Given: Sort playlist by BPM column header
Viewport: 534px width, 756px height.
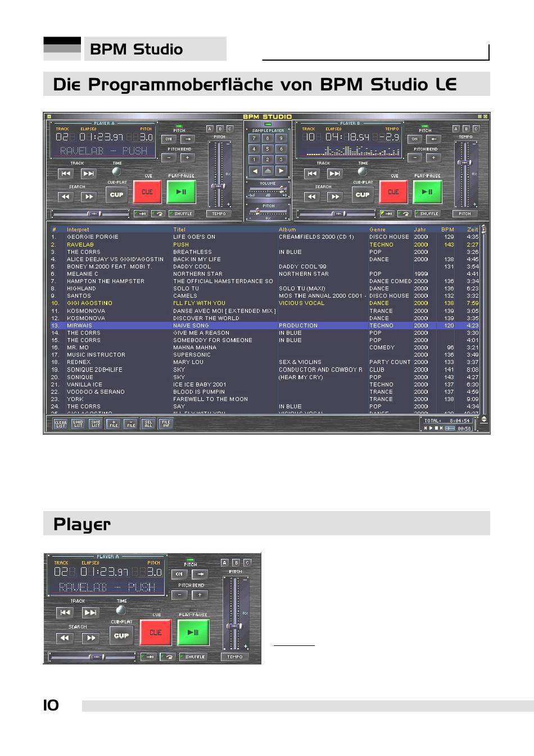Looking at the screenshot, I should [448, 229].
